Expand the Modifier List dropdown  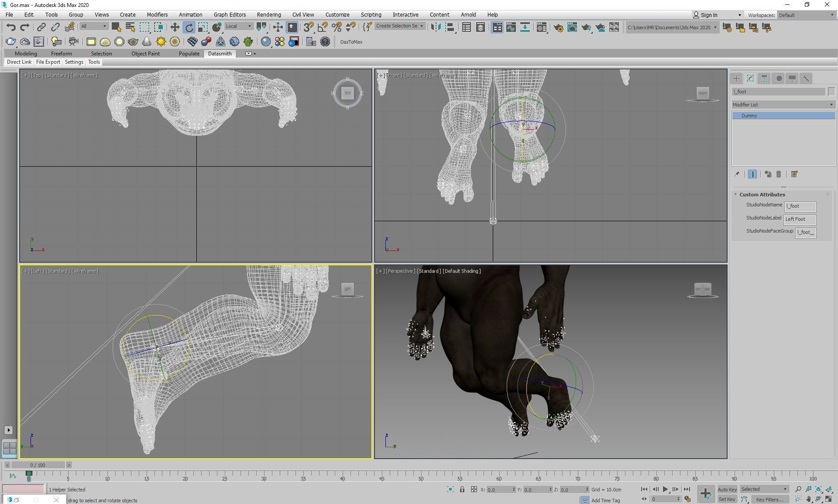[x=783, y=105]
